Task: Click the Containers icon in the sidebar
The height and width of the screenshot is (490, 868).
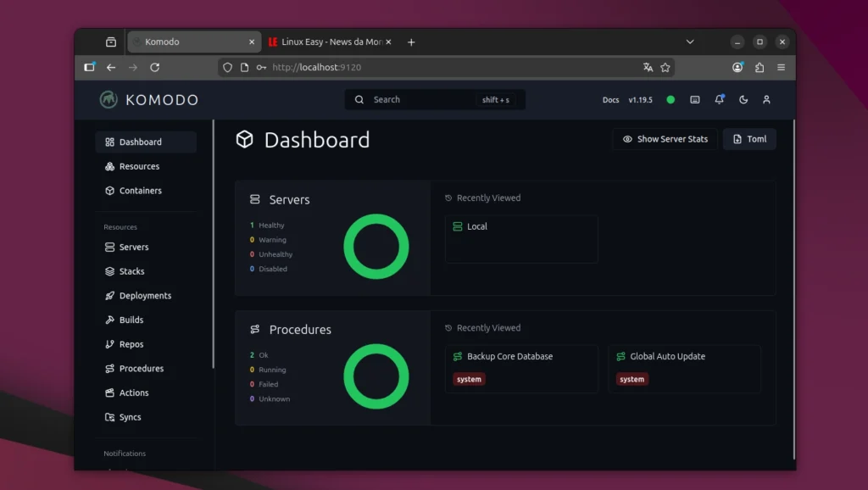Action: (x=108, y=191)
